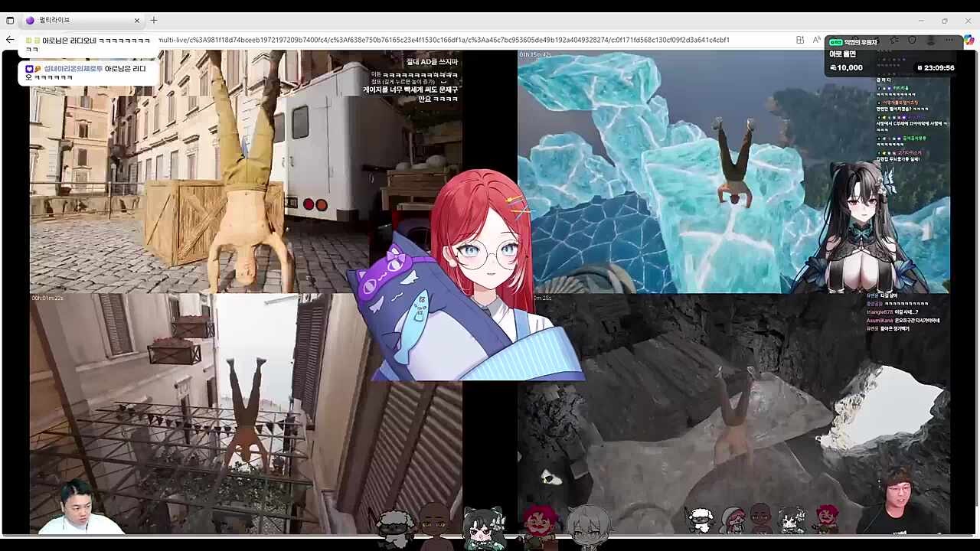Open the tab actions menu icon

click(x=10, y=21)
